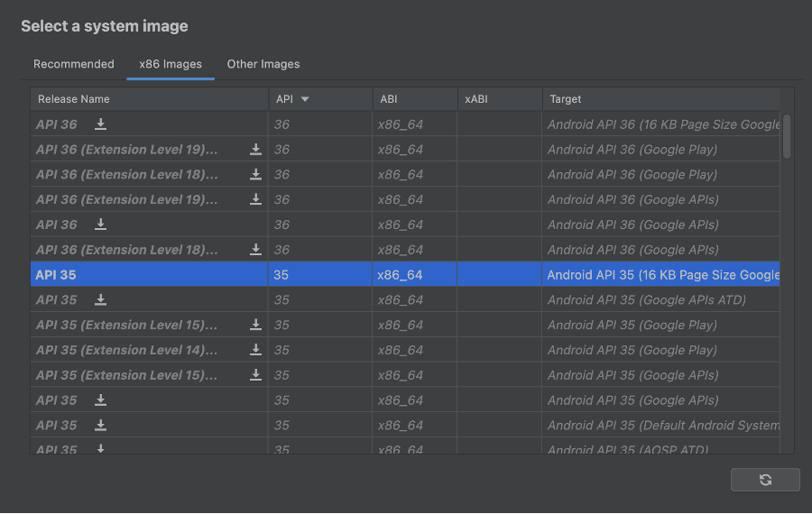Switch to the Recommended tab
The height and width of the screenshot is (514, 812).
coord(74,64)
